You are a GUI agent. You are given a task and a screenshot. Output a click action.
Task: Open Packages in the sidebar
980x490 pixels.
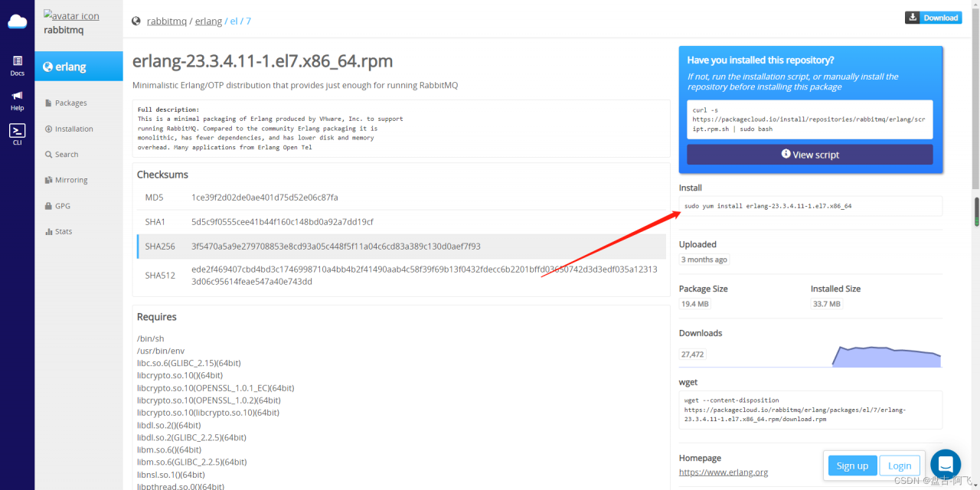[x=66, y=103]
